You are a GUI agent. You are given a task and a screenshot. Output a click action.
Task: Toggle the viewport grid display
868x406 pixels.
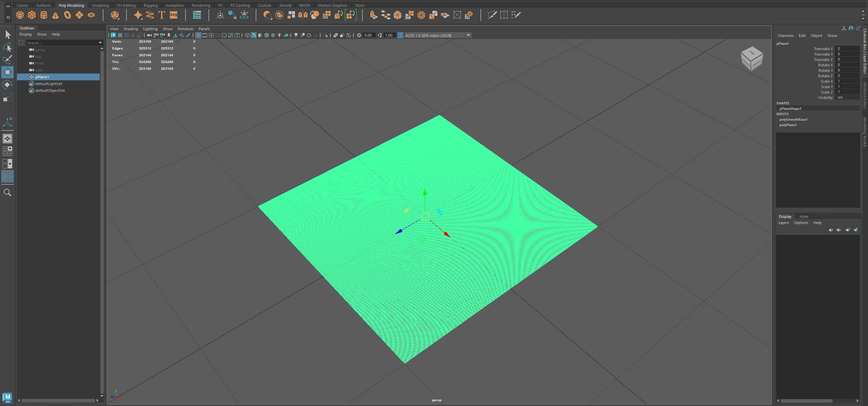click(x=198, y=35)
